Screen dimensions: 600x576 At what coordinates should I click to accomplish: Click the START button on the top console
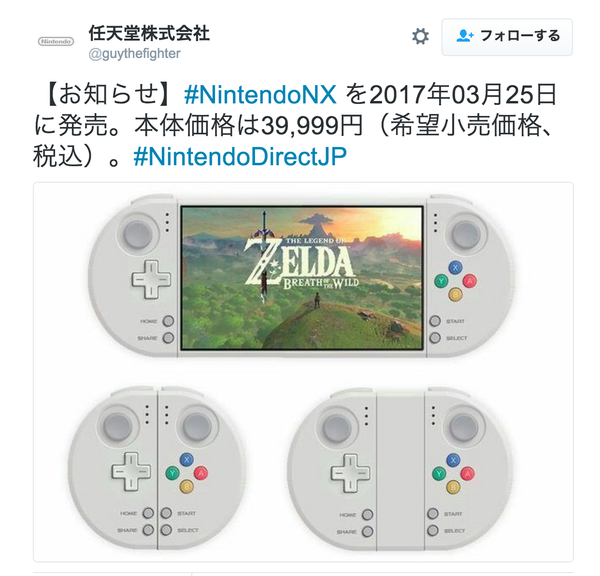pyautogui.click(x=435, y=321)
